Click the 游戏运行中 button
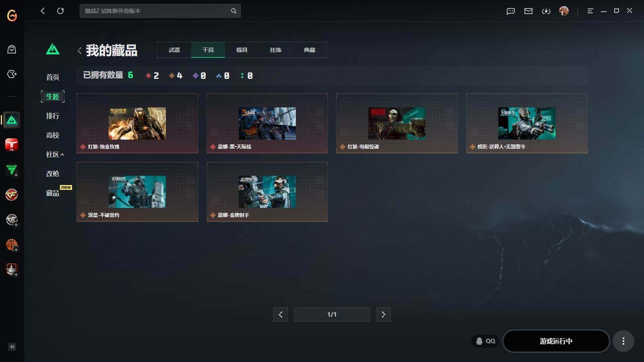 coord(556,341)
